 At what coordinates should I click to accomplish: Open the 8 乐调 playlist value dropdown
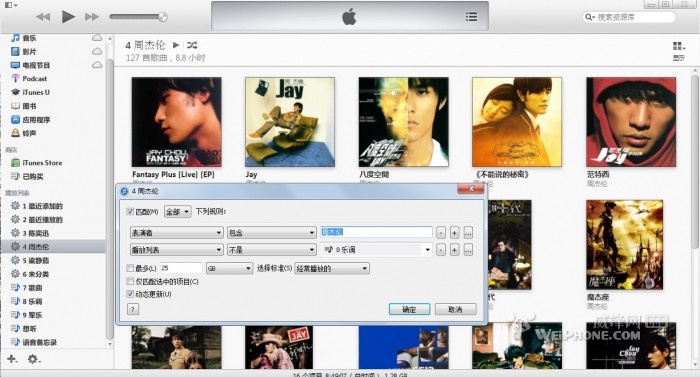(376, 250)
